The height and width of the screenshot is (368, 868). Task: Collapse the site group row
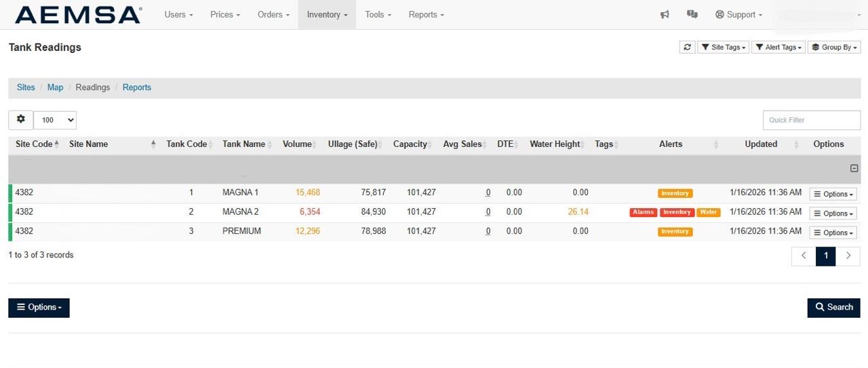(854, 168)
